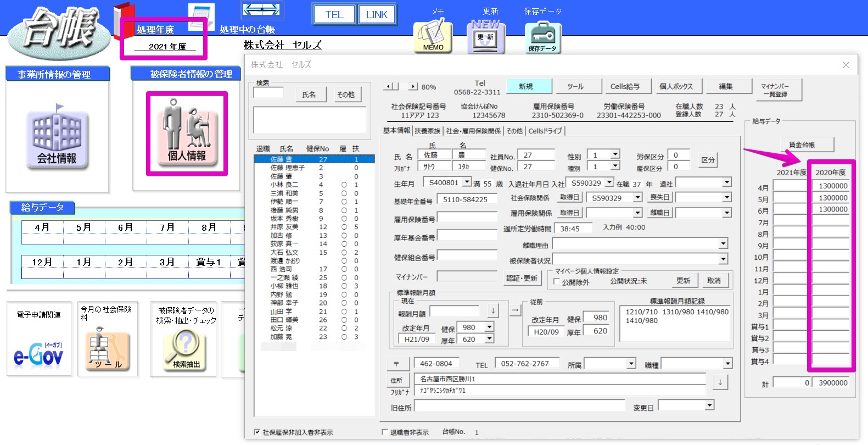Select 小林 良二 in employee list
This screenshot has height=445, width=868.
point(314,185)
